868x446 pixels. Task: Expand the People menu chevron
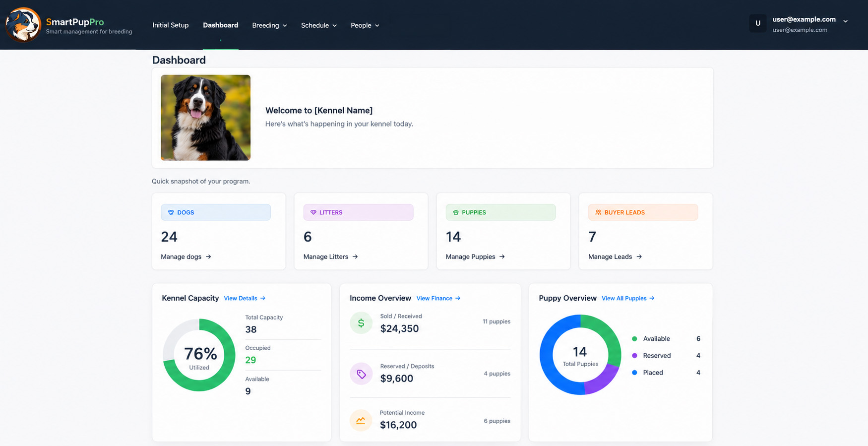(x=377, y=26)
